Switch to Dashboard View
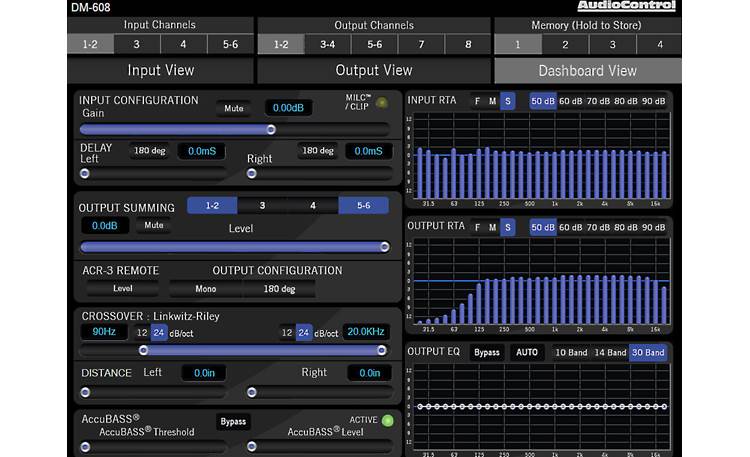This screenshot has height=457, width=750. (x=588, y=71)
